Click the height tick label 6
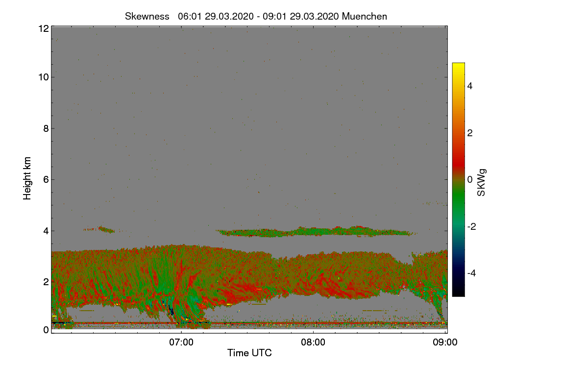The image size is (588, 392). [46, 179]
